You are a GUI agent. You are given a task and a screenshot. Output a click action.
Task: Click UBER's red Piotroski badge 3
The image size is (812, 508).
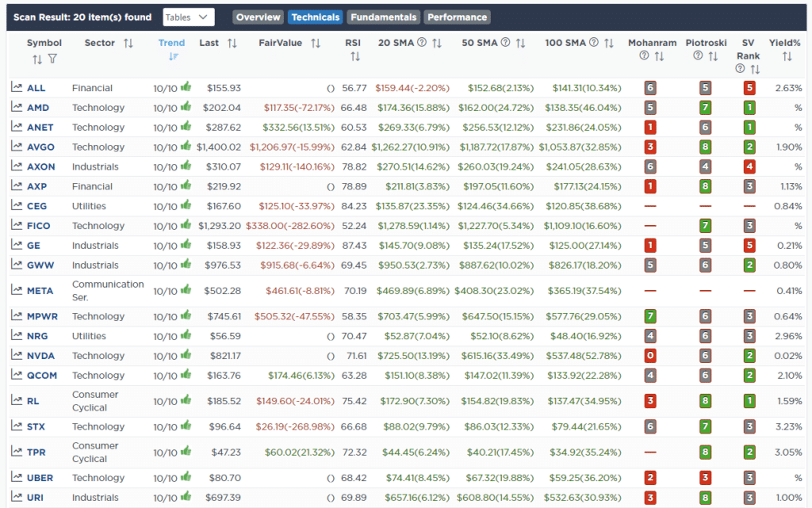pos(705,477)
